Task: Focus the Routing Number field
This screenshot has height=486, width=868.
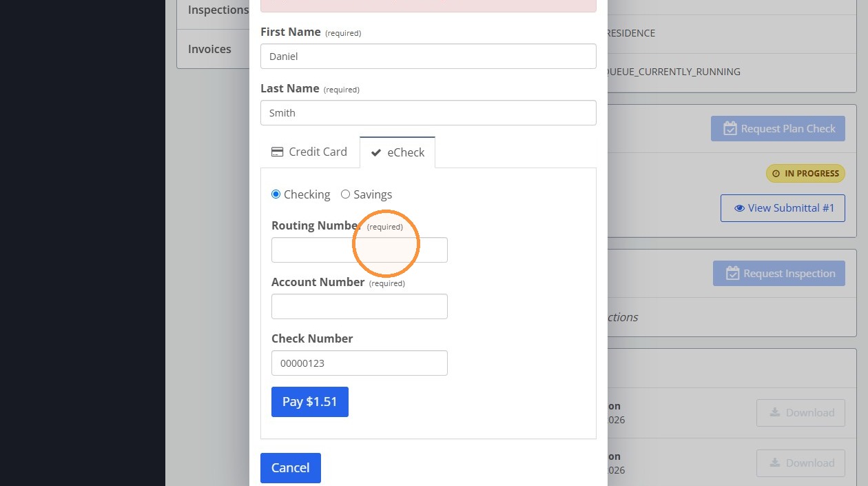Action: pyautogui.click(x=360, y=250)
